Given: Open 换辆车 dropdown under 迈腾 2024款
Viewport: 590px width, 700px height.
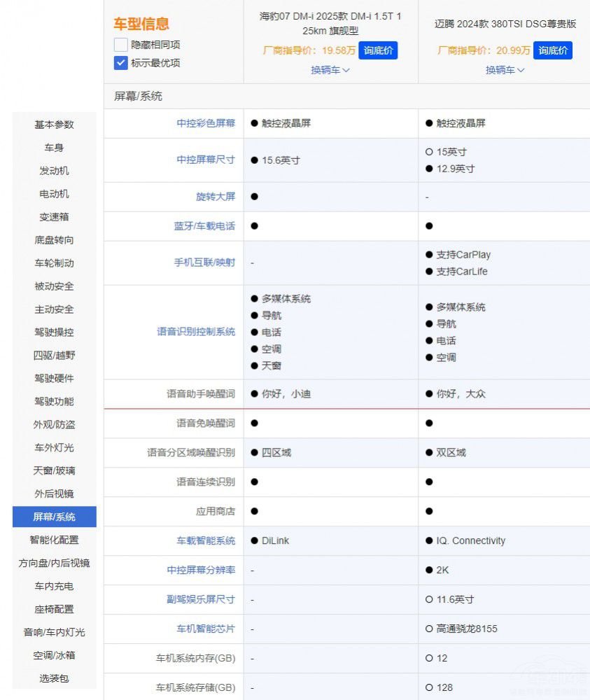Looking at the screenshot, I should (505, 70).
